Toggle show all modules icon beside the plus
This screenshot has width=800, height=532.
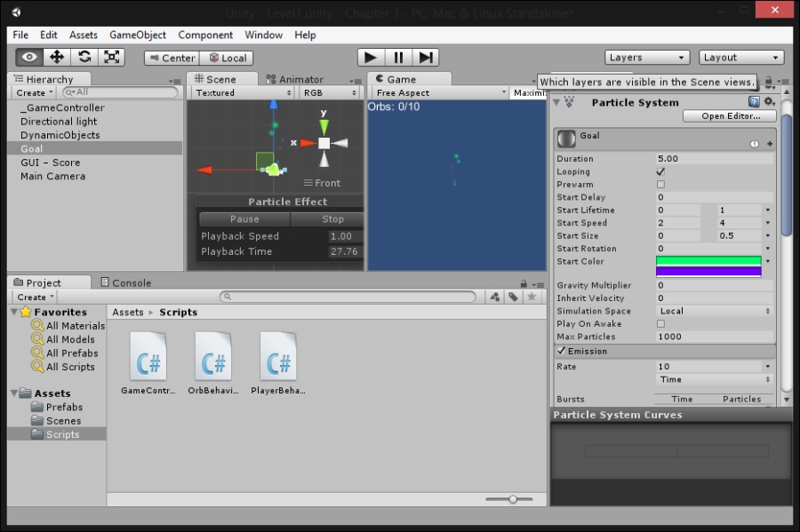pyautogui.click(x=754, y=144)
